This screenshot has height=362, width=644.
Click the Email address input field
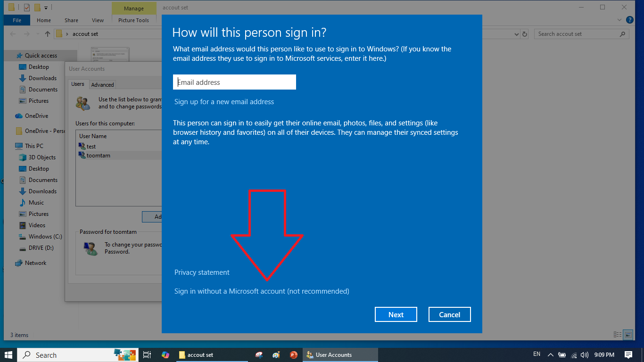pyautogui.click(x=234, y=82)
